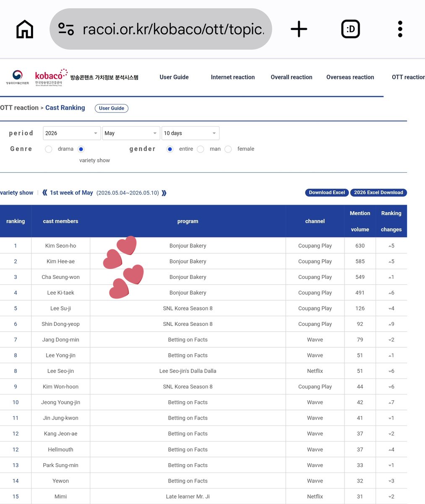
Task: Click Netflix channel in Mimi row
Action: 315,496
